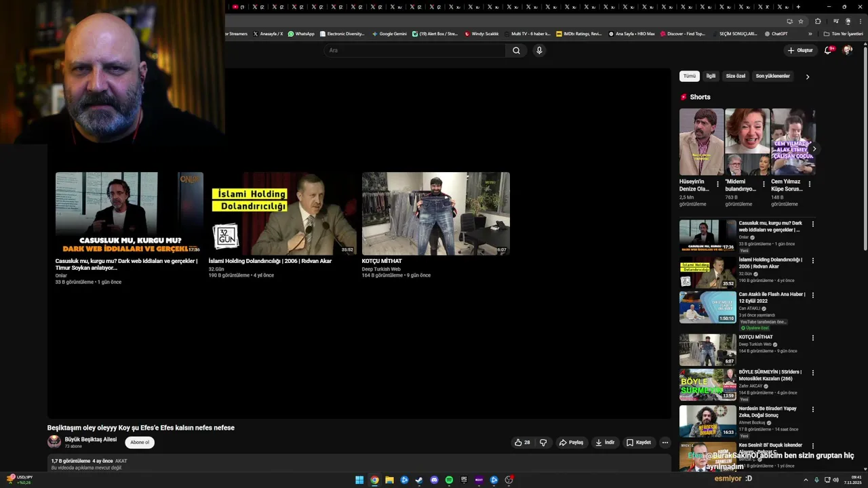
Task: Open the YouTube notifications bell
Action: coord(828,50)
